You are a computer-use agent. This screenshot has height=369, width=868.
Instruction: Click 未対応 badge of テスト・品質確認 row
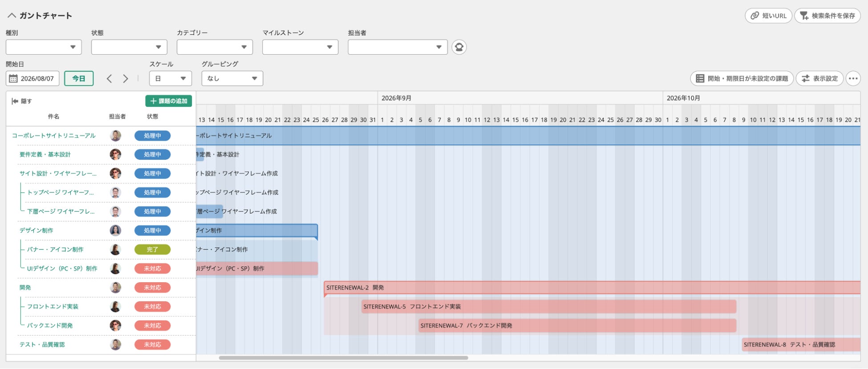pyautogui.click(x=152, y=345)
